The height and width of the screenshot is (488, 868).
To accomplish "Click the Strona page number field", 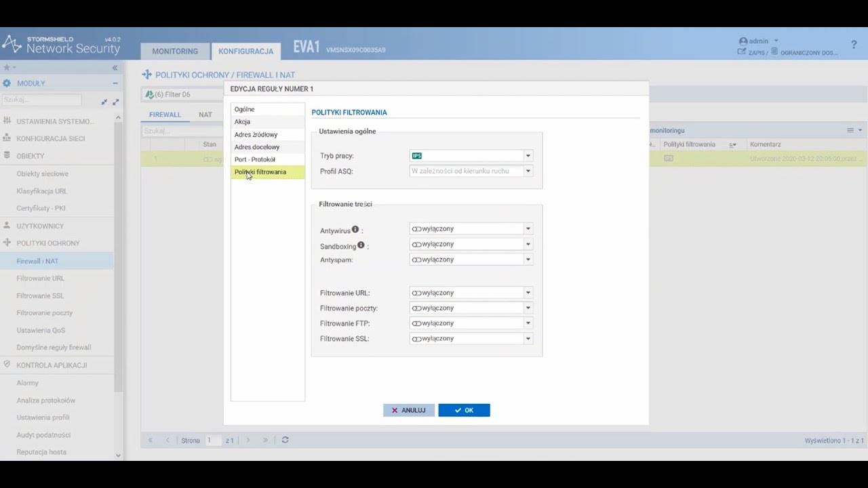I will tap(213, 440).
